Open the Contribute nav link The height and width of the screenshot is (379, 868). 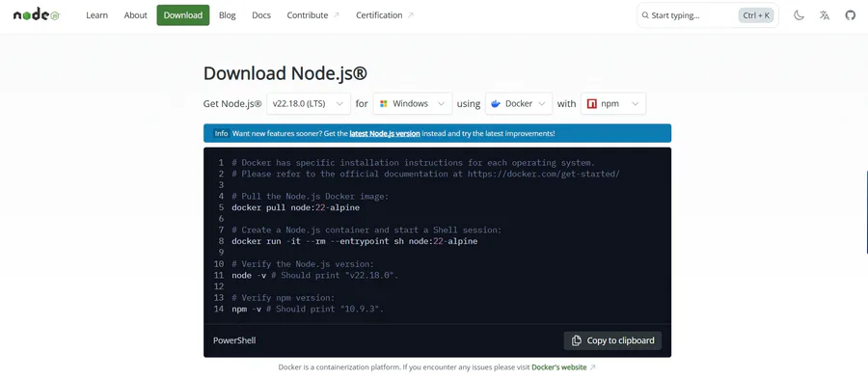(312, 14)
